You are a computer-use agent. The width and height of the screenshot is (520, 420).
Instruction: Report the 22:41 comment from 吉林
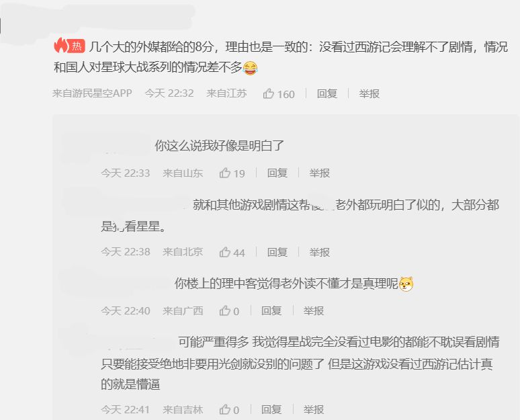(x=313, y=409)
